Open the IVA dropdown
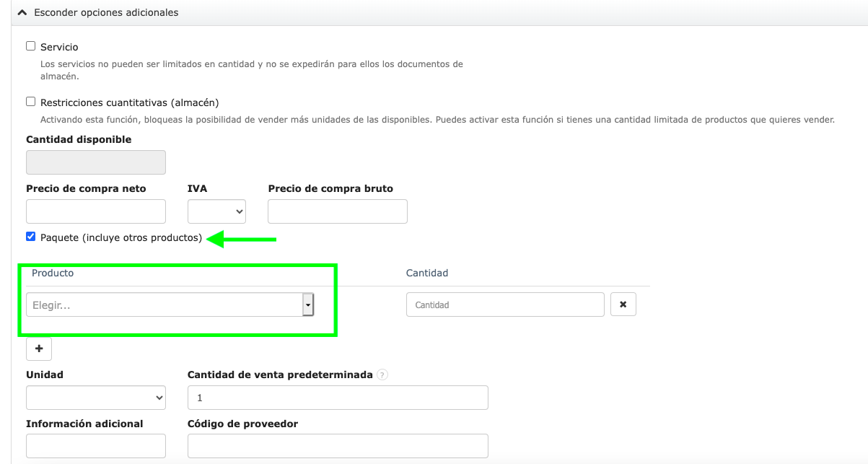 [216, 211]
